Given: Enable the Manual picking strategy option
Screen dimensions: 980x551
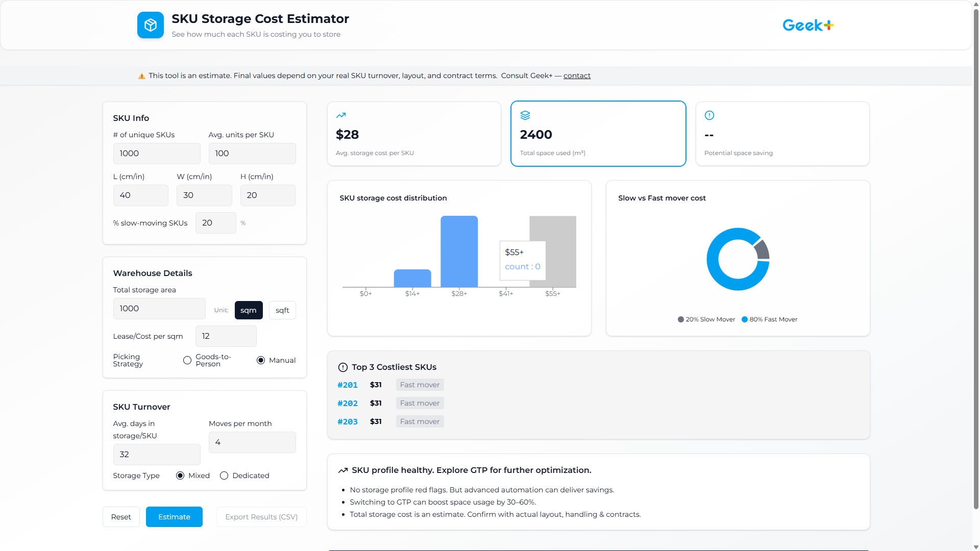Looking at the screenshot, I should click(x=261, y=360).
